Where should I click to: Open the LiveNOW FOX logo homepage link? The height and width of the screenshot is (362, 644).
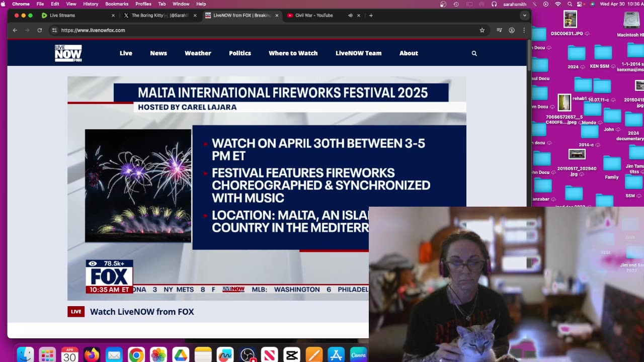(x=68, y=53)
